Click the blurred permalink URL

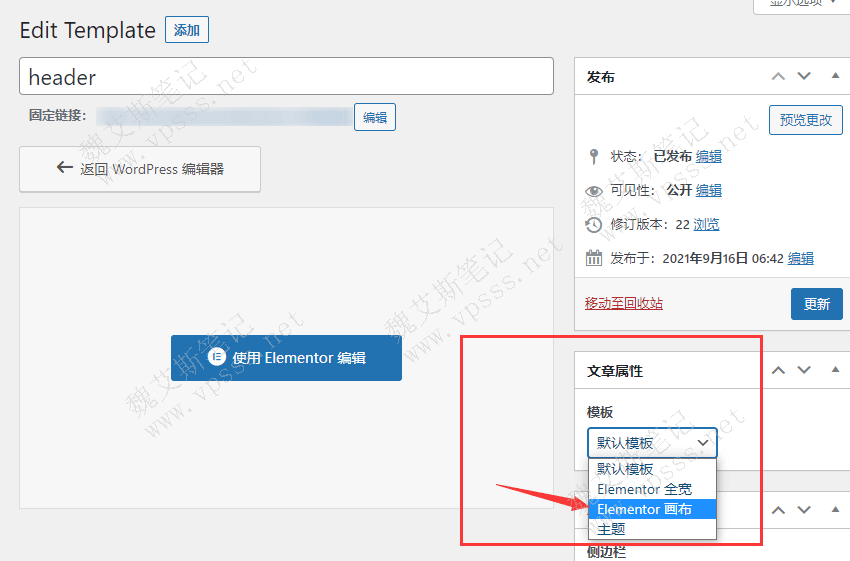(224, 117)
